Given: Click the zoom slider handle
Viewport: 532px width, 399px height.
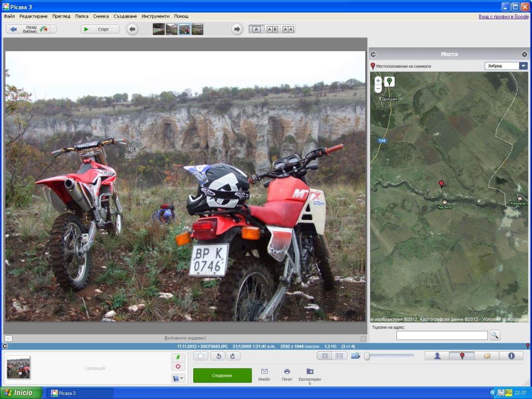Looking at the screenshot, I should tap(367, 356).
